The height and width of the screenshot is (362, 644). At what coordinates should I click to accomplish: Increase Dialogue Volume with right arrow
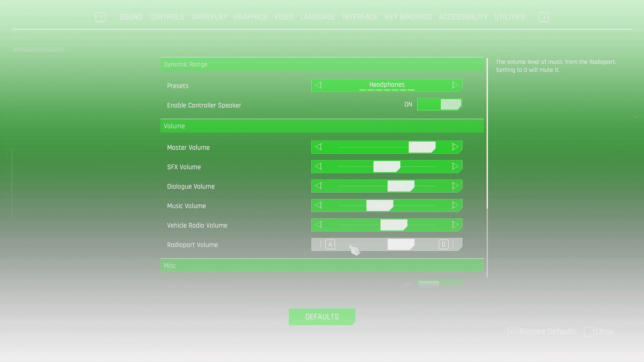coord(455,186)
